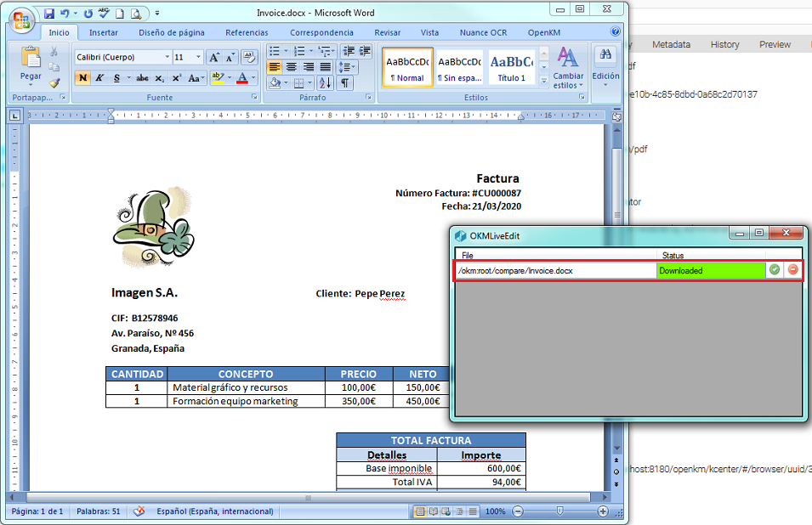The image size is (812, 525).
Task: Toggle italic (K) formatting
Action: coord(99,78)
